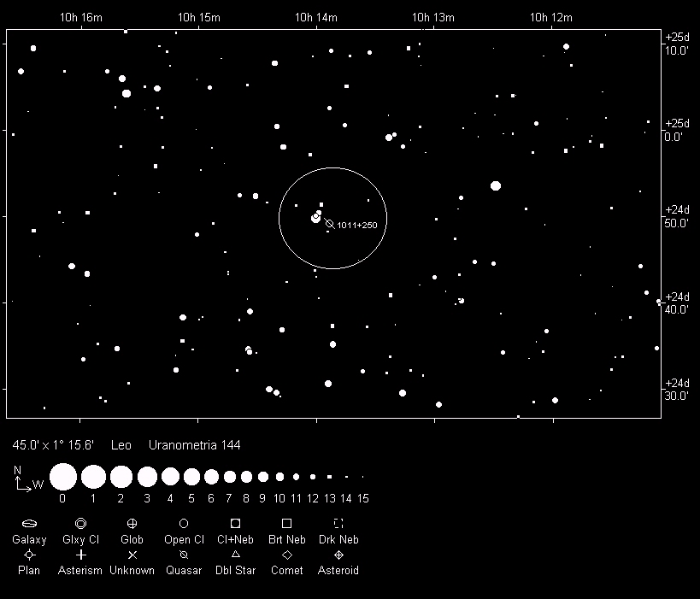Click the Asterism plus symbol
Image resolution: width=700 pixels, height=599 pixels.
81,555
